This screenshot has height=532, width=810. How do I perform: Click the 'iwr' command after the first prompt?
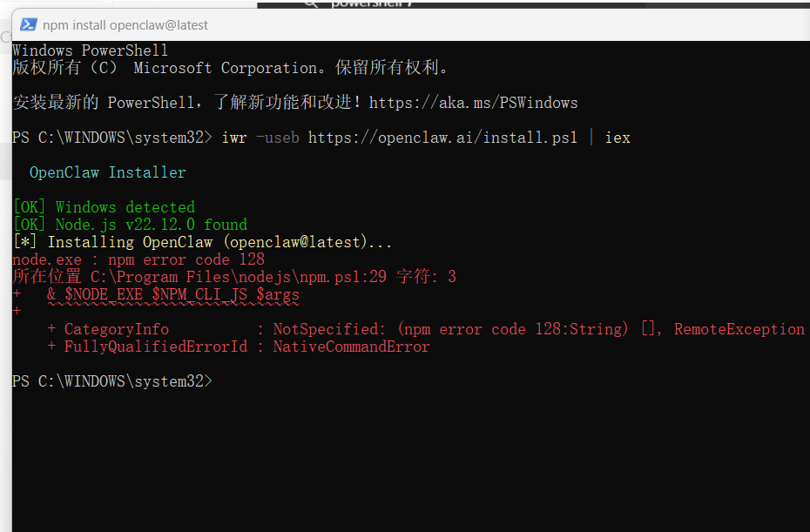(234, 138)
